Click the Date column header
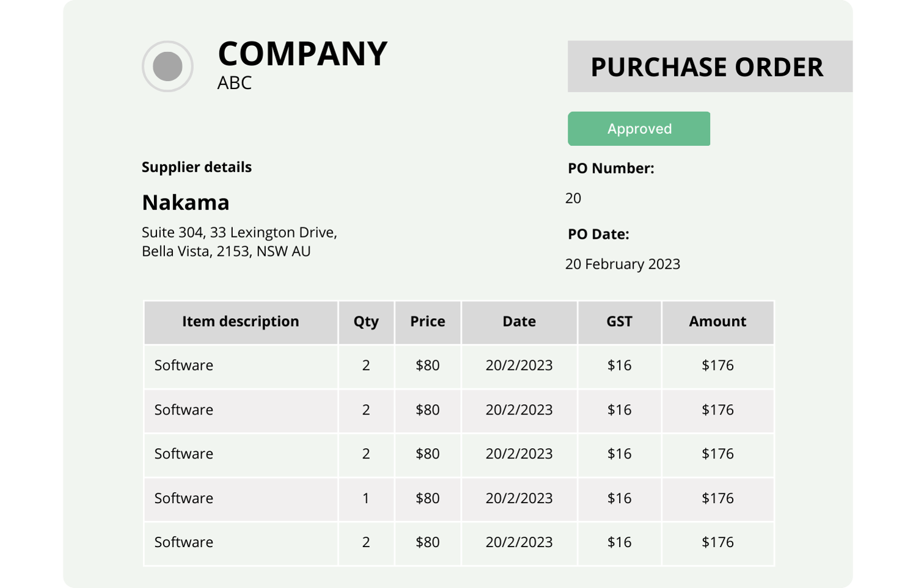916x588 pixels. 519,322
